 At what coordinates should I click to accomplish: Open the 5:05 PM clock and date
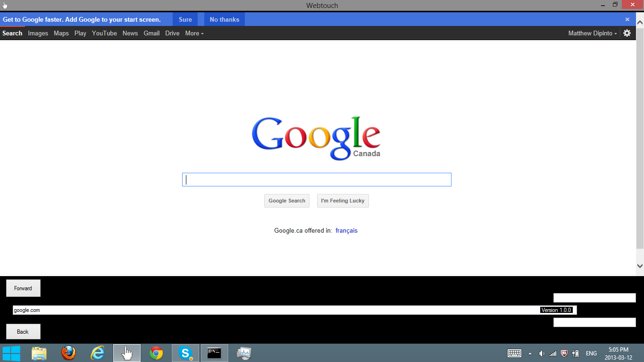(619, 354)
